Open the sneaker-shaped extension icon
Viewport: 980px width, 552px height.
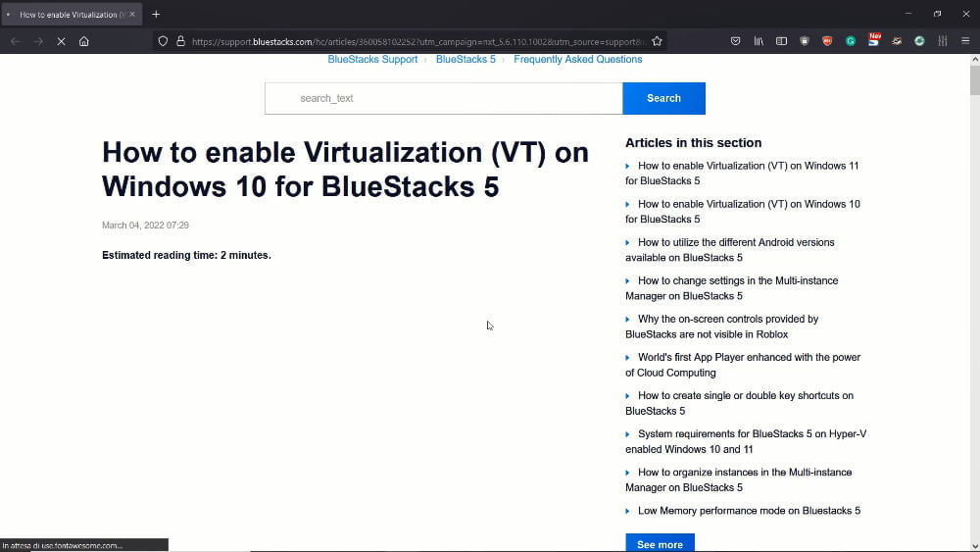[897, 41]
